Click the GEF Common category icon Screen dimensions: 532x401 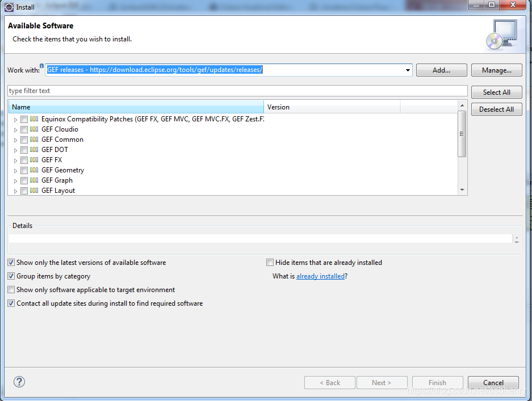(x=34, y=140)
